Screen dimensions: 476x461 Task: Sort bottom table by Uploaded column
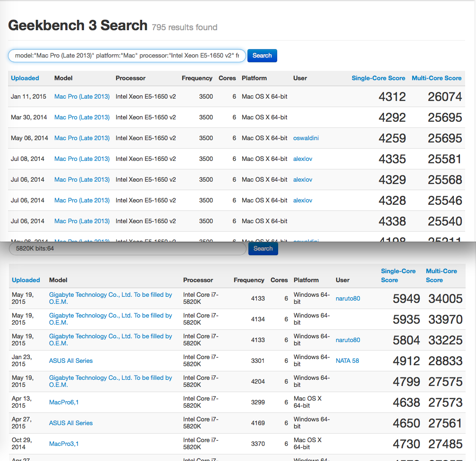(26, 280)
